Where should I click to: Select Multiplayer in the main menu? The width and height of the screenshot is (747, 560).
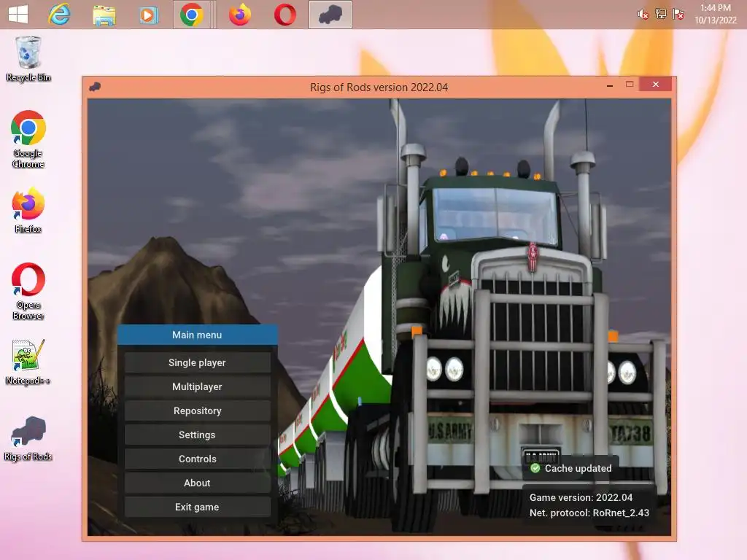pyautogui.click(x=197, y=386)
